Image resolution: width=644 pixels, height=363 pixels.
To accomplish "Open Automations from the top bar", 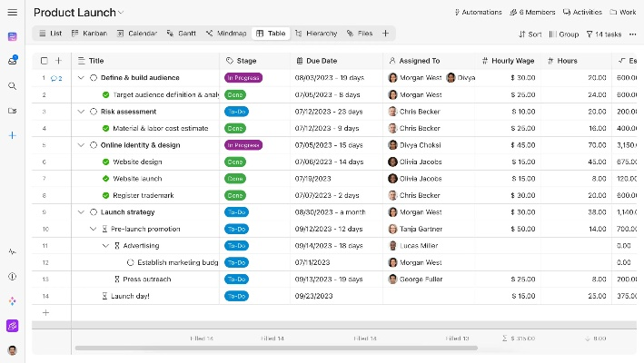I will pyautogui.click(x=477, y=13).
